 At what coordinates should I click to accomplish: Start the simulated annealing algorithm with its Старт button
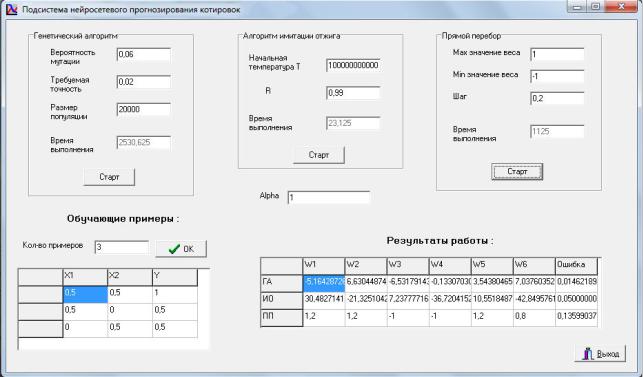click(x=319, y=155)
